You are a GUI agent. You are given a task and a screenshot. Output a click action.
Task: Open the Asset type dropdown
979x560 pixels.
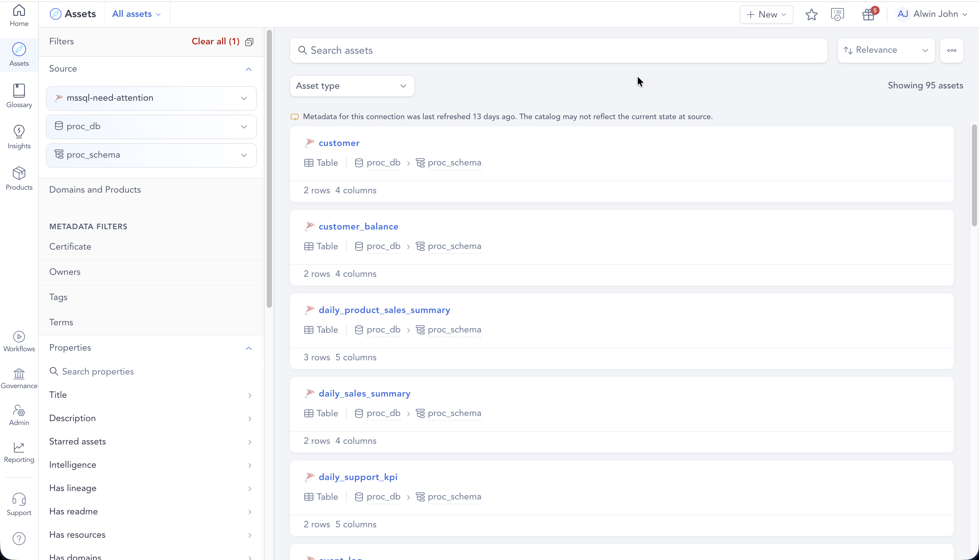352,86
